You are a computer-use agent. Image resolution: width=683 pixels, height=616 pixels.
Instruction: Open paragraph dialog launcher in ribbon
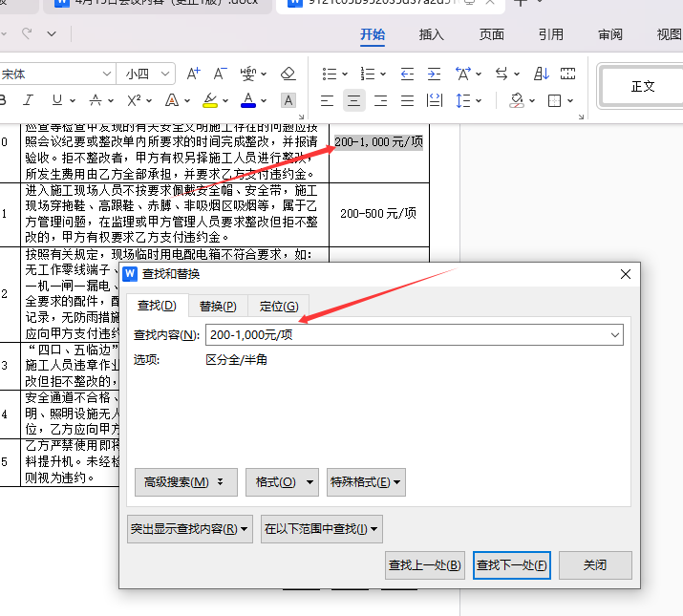coord(581,117)
